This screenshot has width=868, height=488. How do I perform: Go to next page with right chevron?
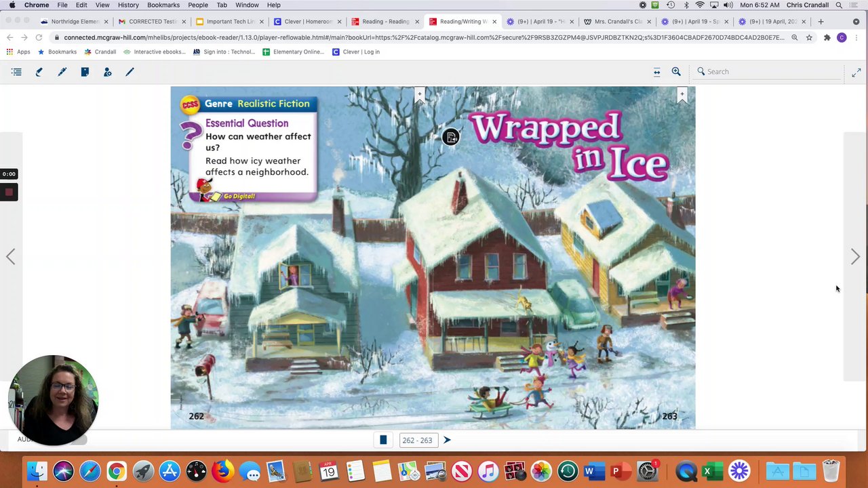point(855,256)
